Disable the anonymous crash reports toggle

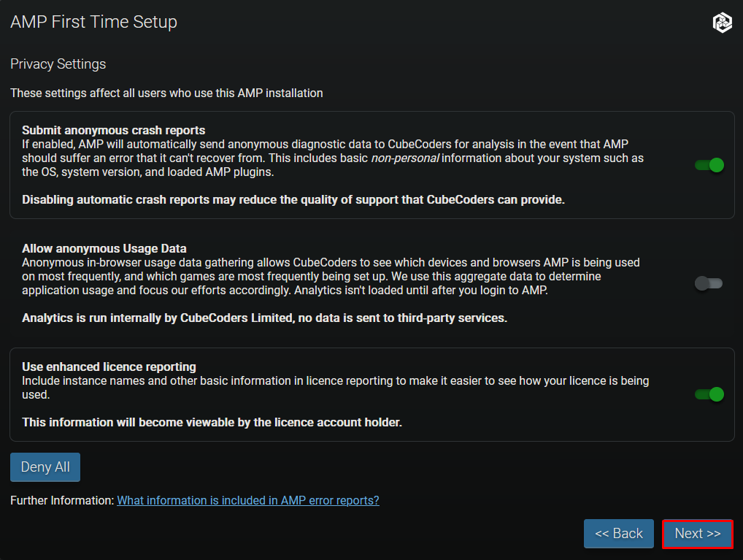(709, 165)
